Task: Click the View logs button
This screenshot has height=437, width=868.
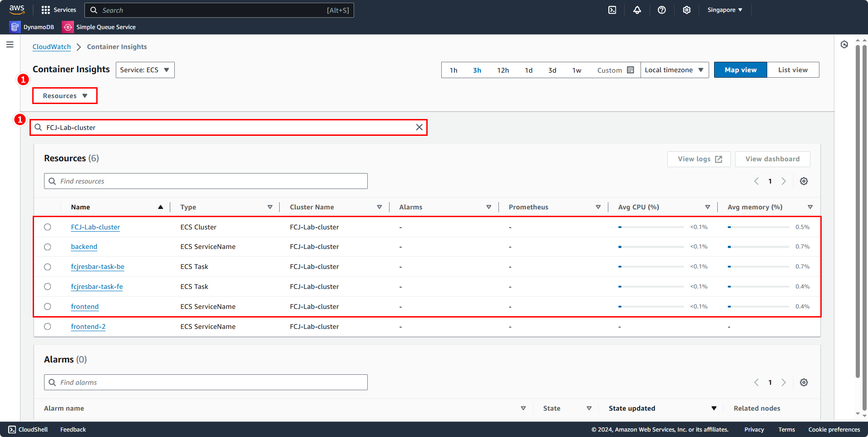Action: pyautogui.click(x=699, y=159)
